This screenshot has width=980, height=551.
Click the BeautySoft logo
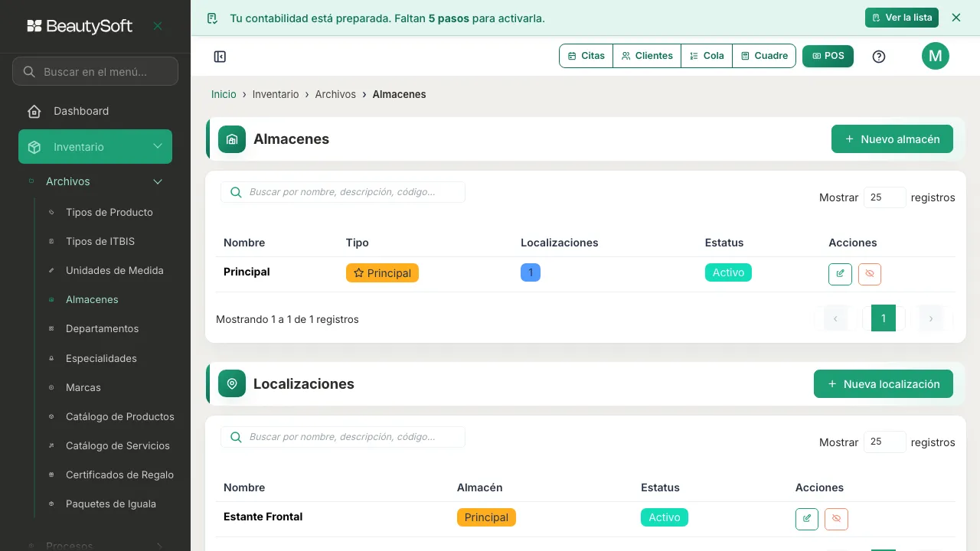click(x=80, y=26)
